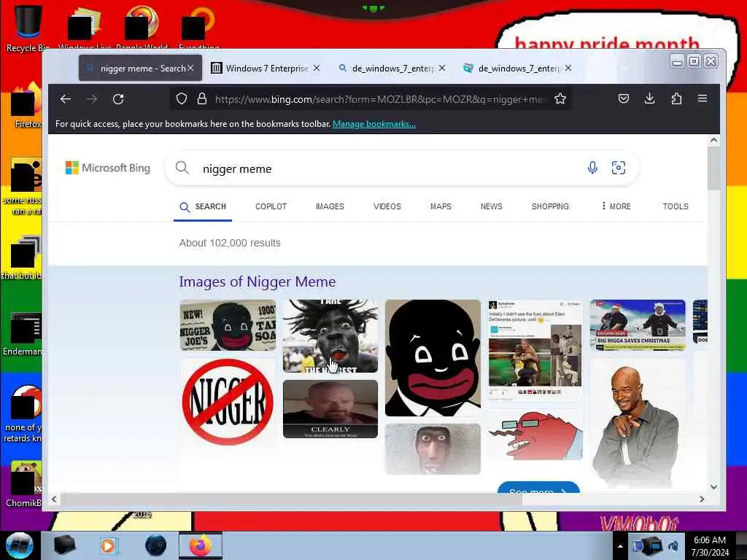This screenshot has width=747, height=560.
Task: Close the Windows 7 Enterprise tab
Action: (317, 68)
